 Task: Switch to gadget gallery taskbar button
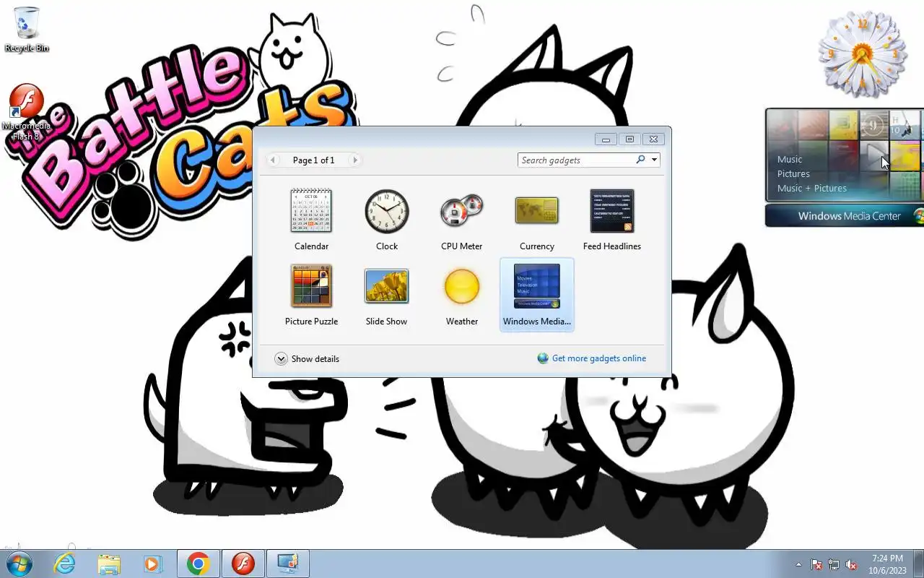(x=288, y=564)
